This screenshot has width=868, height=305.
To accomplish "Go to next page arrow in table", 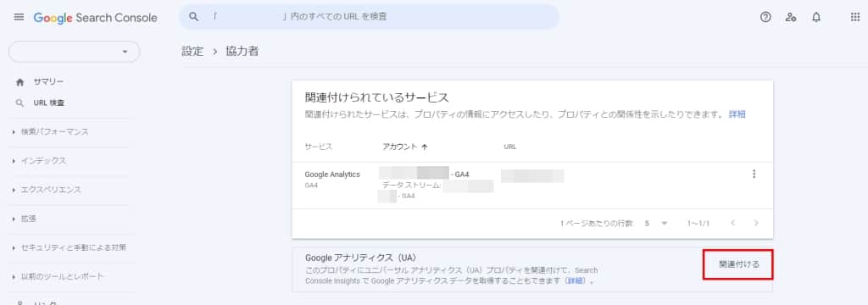I will click(756, 223).
